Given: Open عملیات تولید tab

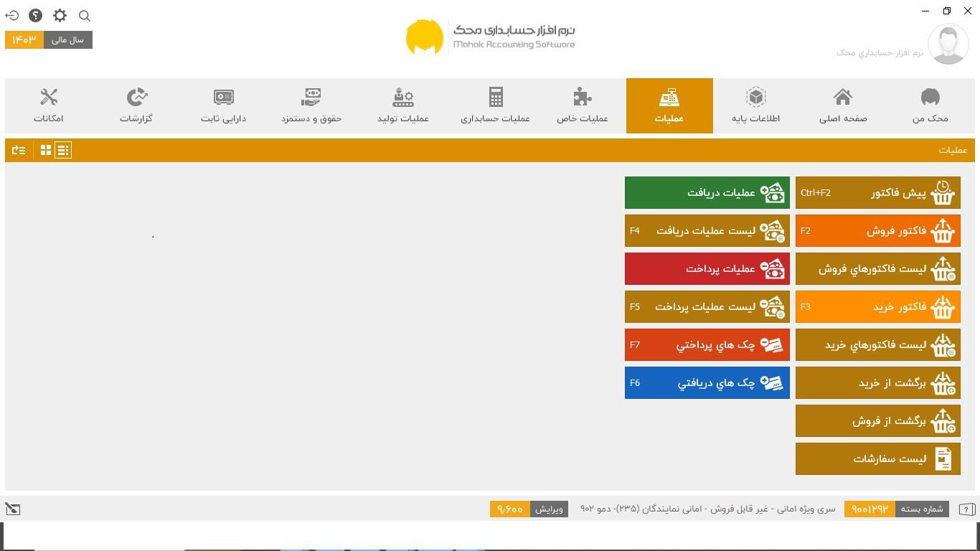Looking at the screenshot, I should [x=403, y=105].
